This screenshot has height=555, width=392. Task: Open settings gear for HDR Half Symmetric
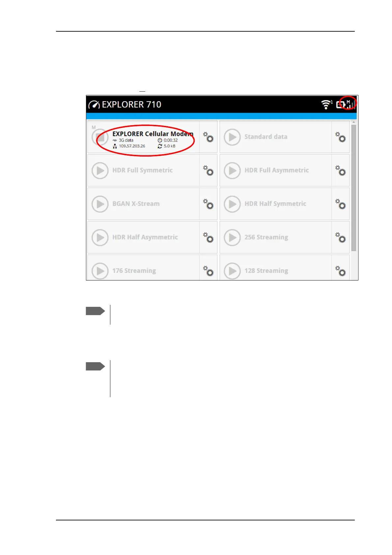pos(340,204)
